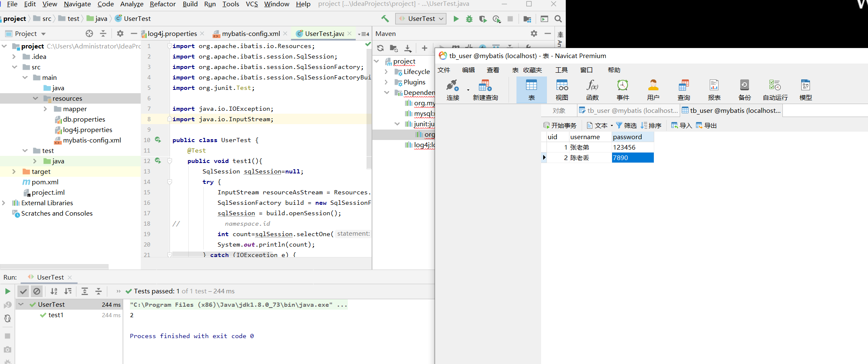Hide the Project panel with minus icon
Image resolution: width=868 pixels, height=364 pixels.
(x=134, y=33)
